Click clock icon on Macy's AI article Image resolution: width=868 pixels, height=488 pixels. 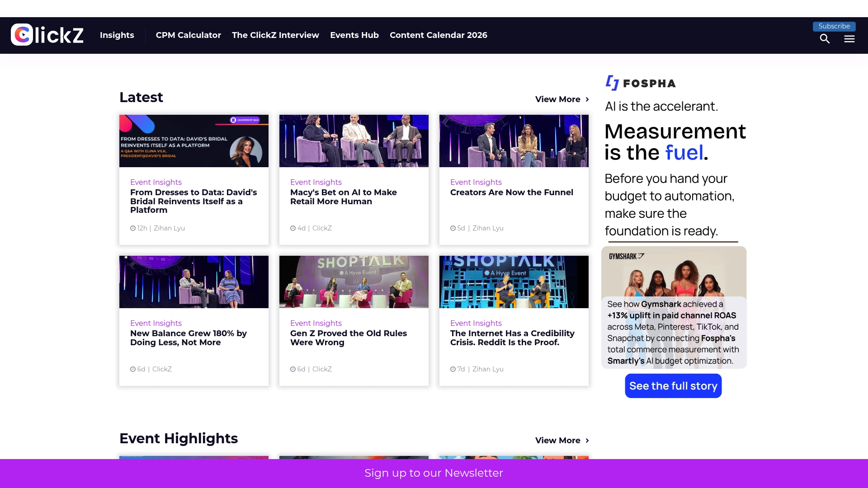click(x=293, y=228)
